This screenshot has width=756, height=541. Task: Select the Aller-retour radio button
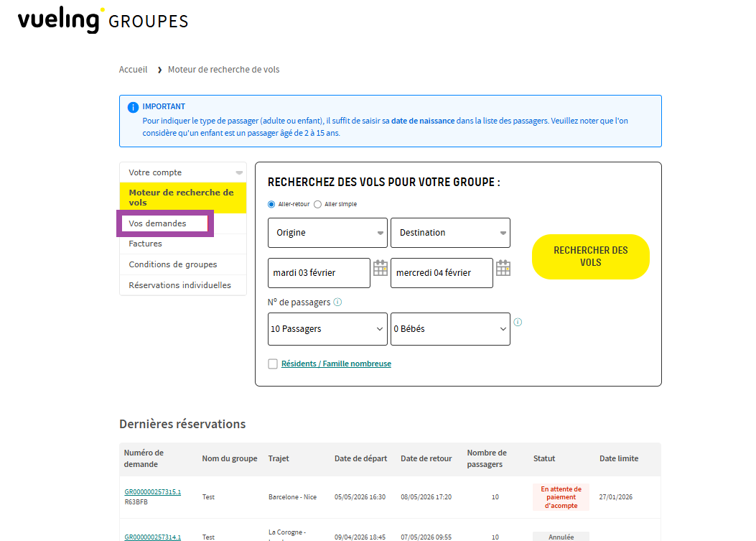[x=271, y=204]
